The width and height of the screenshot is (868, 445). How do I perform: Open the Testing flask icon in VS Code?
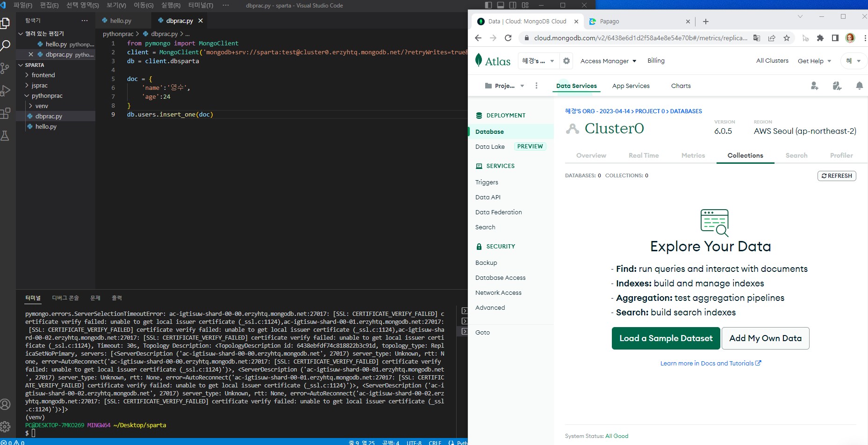coord(5,136)
